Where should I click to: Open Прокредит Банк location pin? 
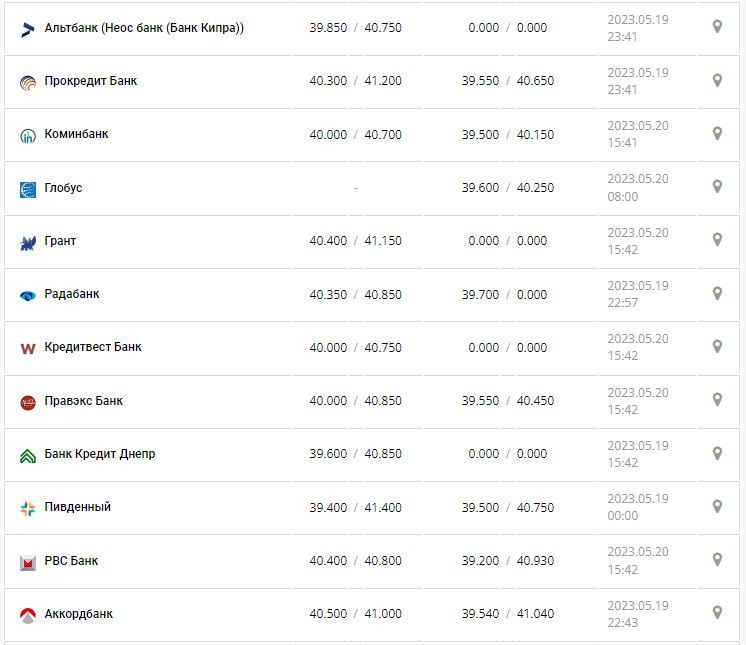717,80
